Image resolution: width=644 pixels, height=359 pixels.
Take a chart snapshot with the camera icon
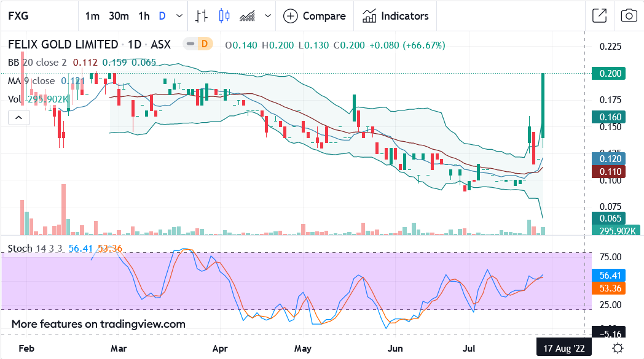click(629, 16)
